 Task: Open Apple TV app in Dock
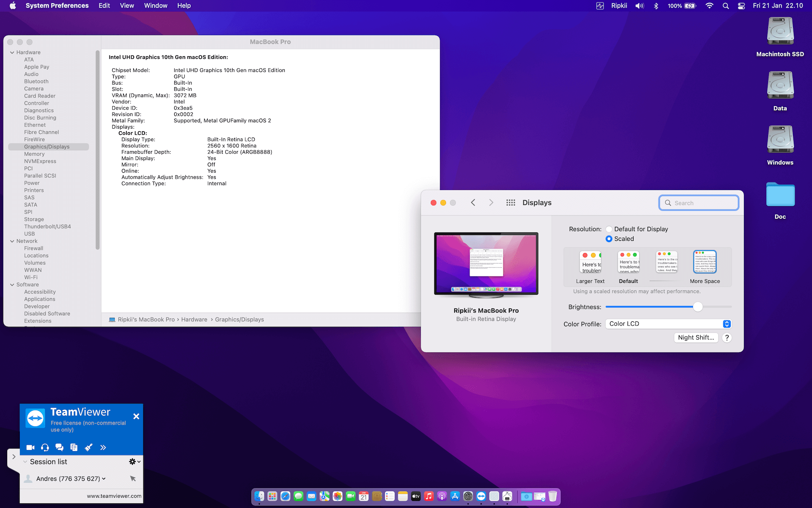(416, 496)
